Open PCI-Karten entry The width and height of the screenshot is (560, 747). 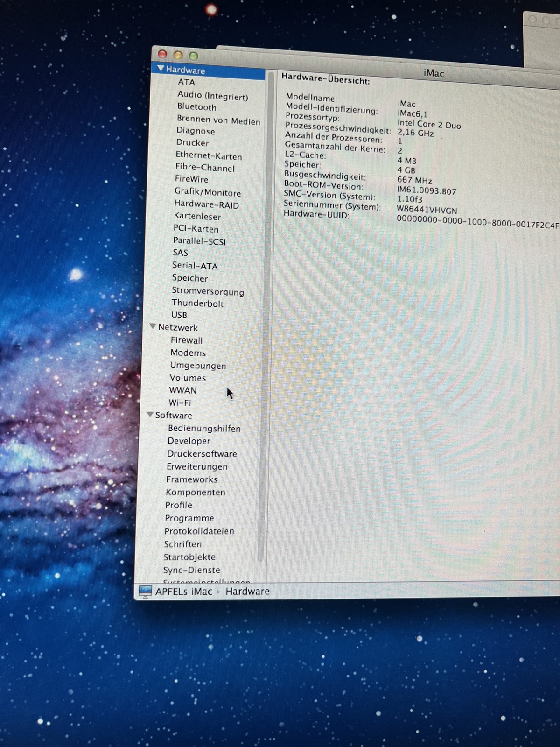[196, 229]
